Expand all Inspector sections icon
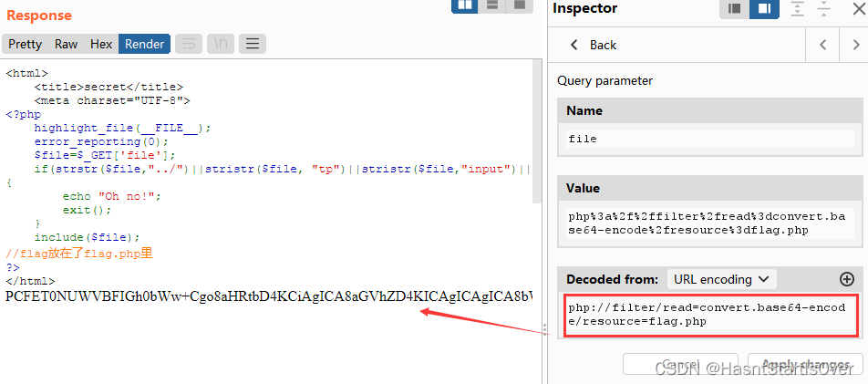Viewport: 868px width, 384px height. 797,9
